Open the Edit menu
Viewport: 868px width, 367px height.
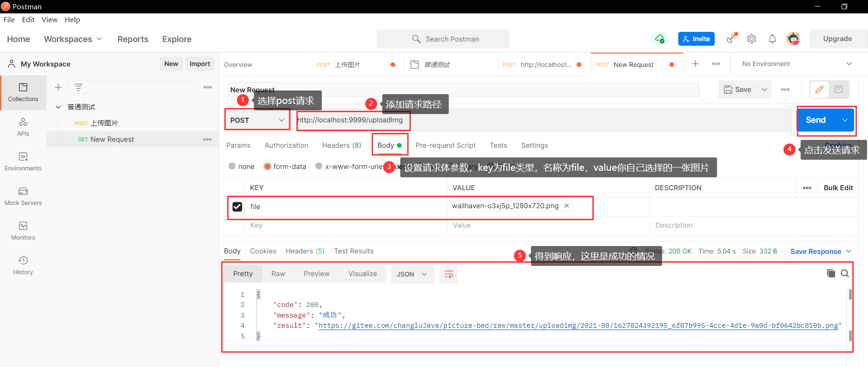(28, 19)
